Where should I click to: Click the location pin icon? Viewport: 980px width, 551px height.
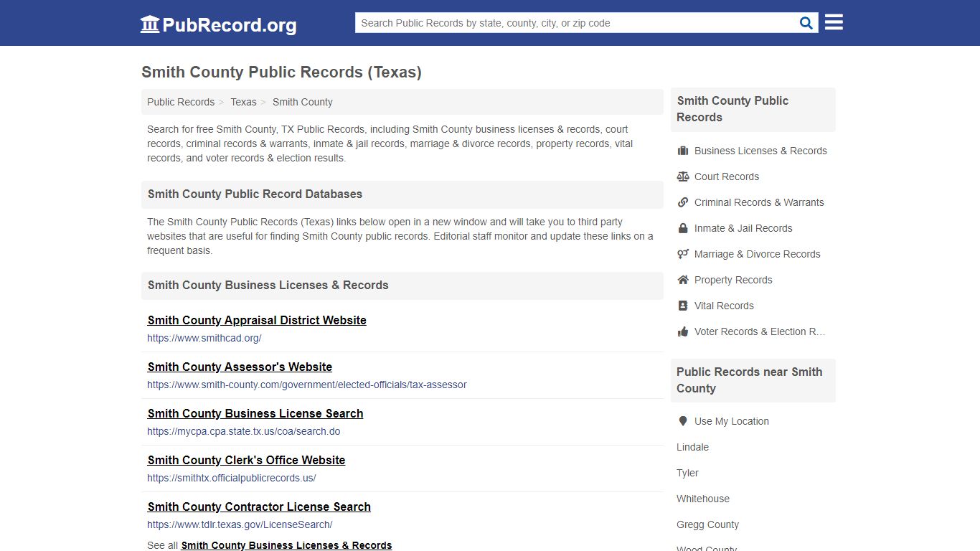click(x=683, y=421)
